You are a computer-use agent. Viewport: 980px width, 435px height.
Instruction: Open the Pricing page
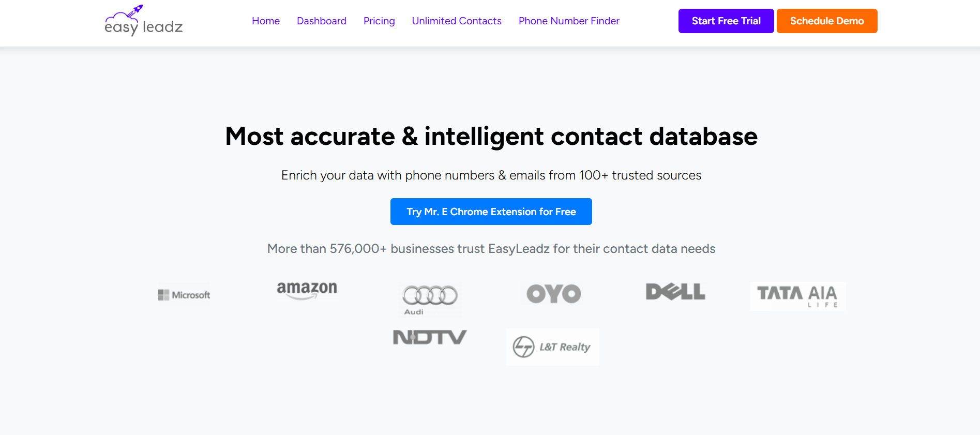click(x=379, y=21)
